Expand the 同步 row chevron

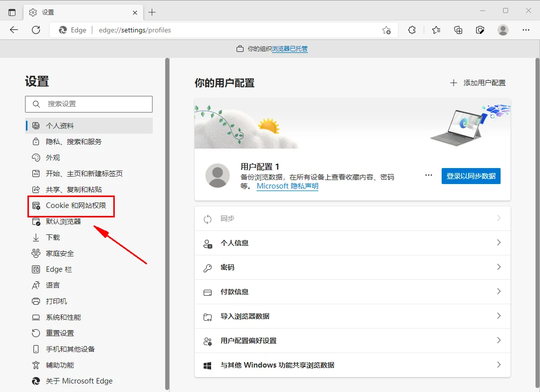pos(499,218)
